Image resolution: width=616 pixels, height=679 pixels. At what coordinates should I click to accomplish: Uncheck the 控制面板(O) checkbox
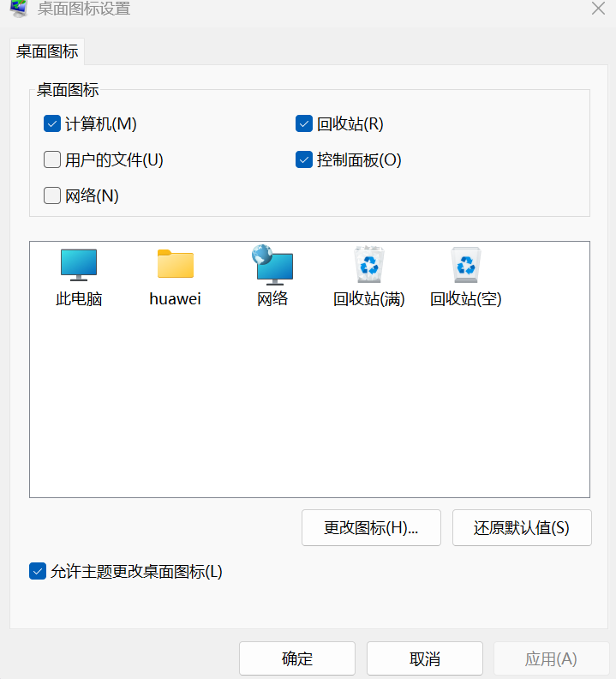pyautogui.click(x=304, y=159)
